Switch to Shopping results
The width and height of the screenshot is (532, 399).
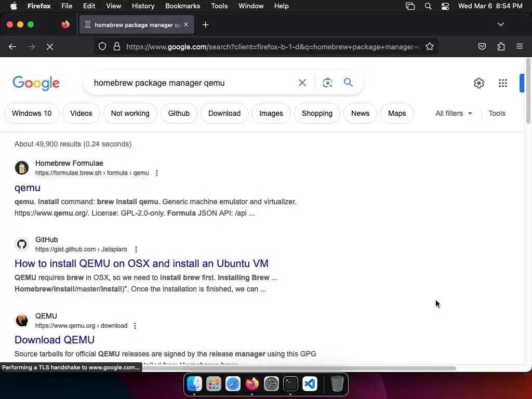[317, 113]
